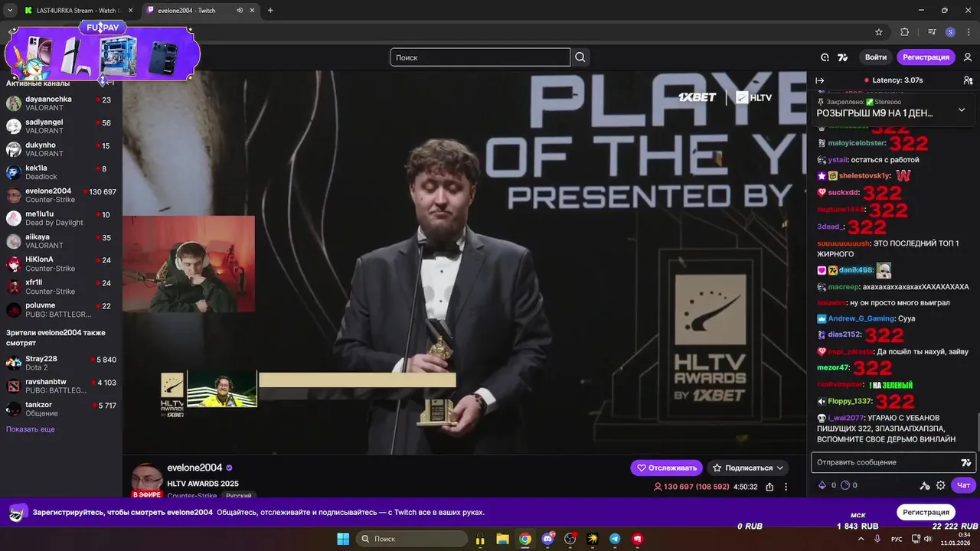Collapse the chat panel with the arrow icon

pyautogui.click(x=820, y=80)
